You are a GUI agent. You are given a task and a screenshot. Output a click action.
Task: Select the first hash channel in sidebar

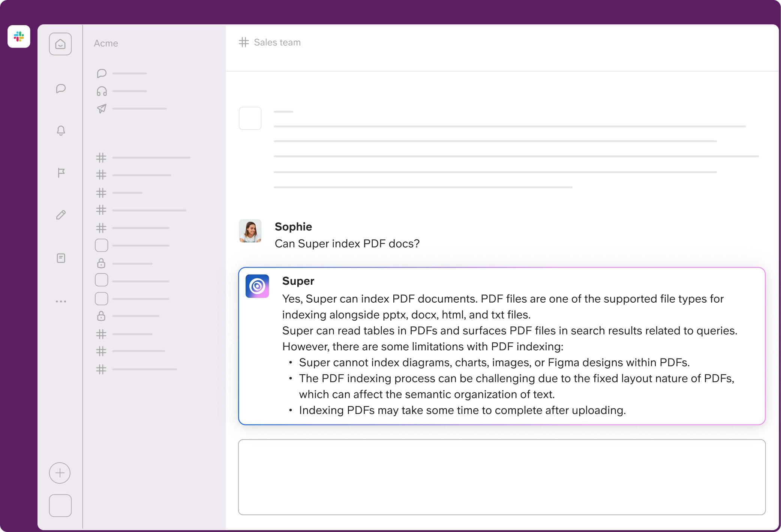pyautogui.click(x=101, y=158)
